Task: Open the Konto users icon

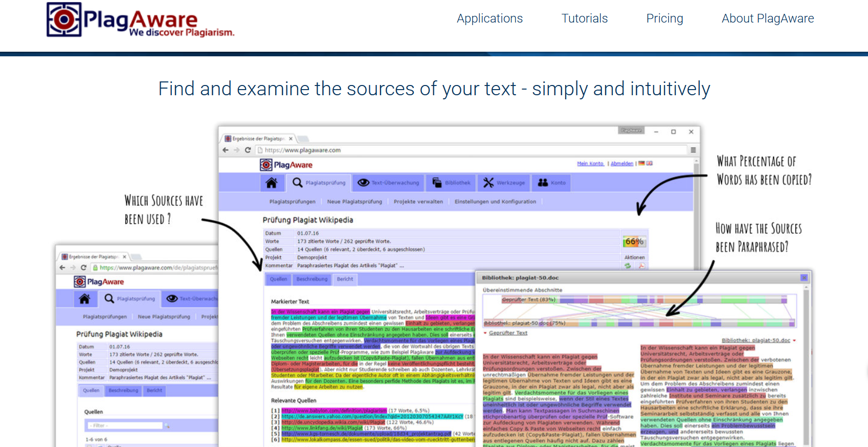Action: (551, 183)
